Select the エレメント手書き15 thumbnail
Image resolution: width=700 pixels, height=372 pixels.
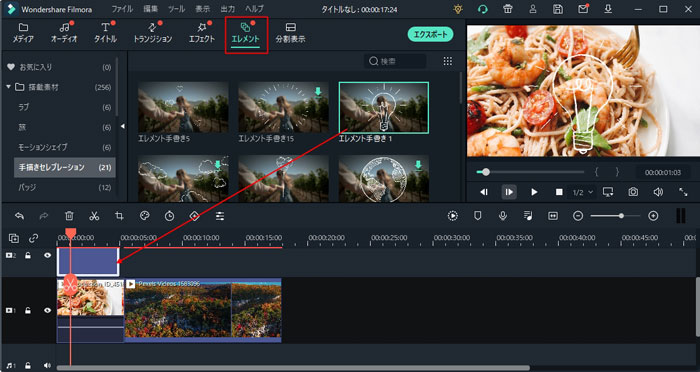click(283, 107)
